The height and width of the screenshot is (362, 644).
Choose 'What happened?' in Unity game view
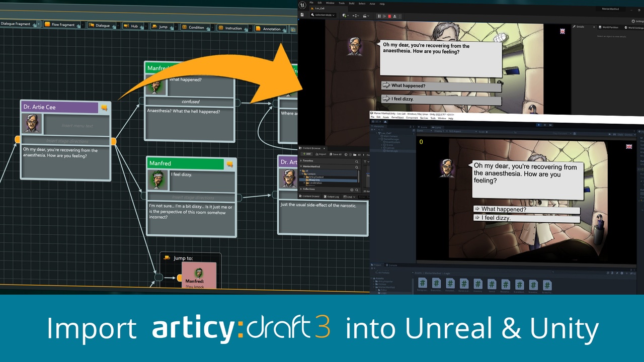[526, 209]
